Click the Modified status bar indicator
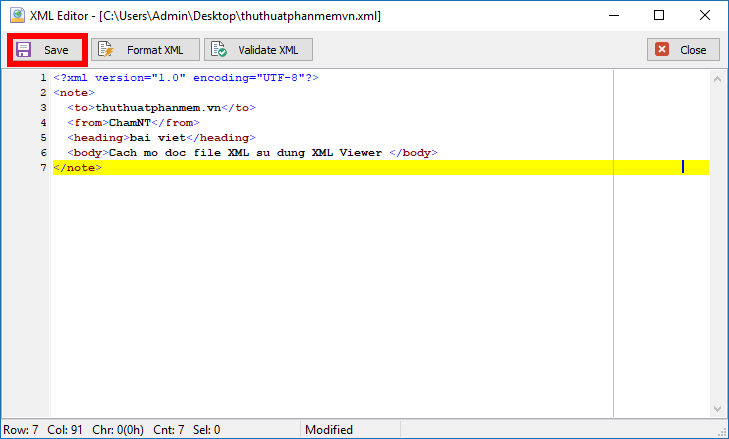Viewport: 729px width, 439px height. 329,430
